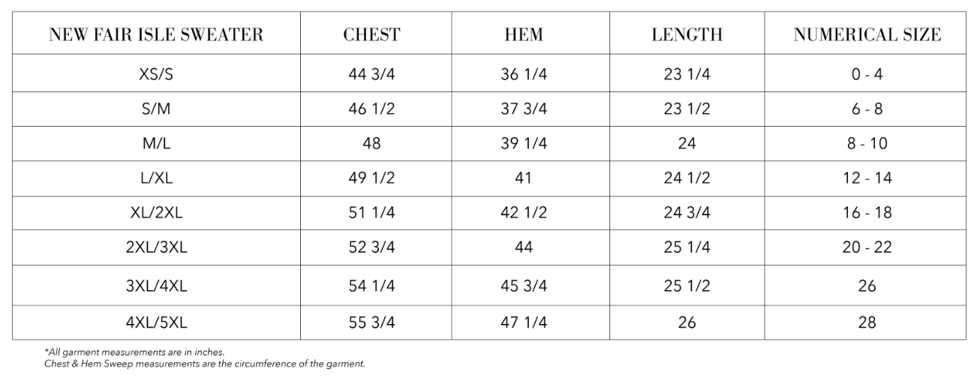Click the NUMERICAL SIZE column header
Screen dimensions: 980x378
pos(867,35)
